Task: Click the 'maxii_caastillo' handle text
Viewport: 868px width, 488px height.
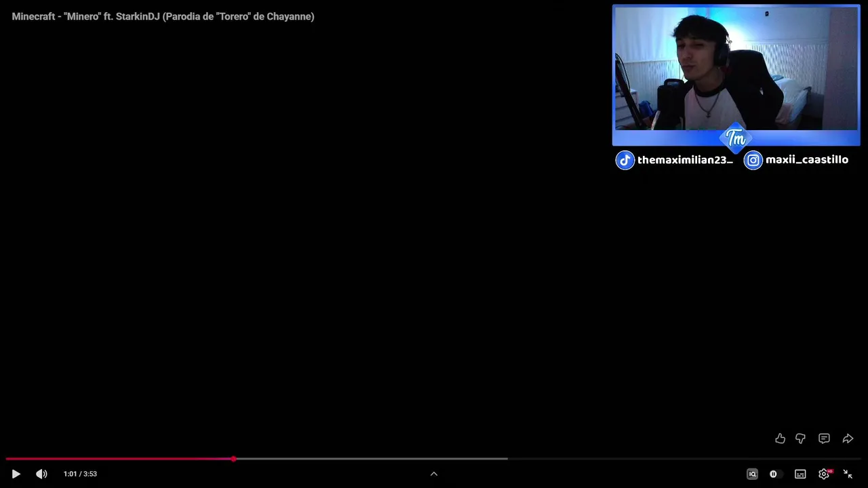Action: point(807,160)
